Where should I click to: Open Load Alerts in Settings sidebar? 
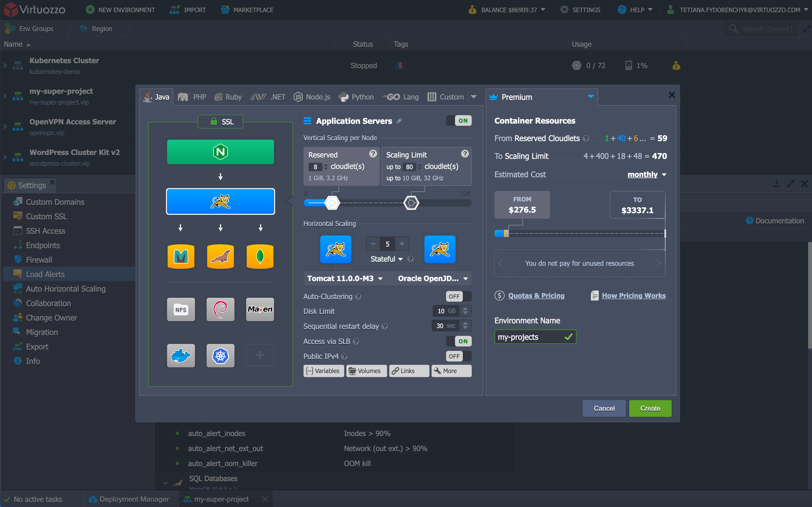(69, 274)
